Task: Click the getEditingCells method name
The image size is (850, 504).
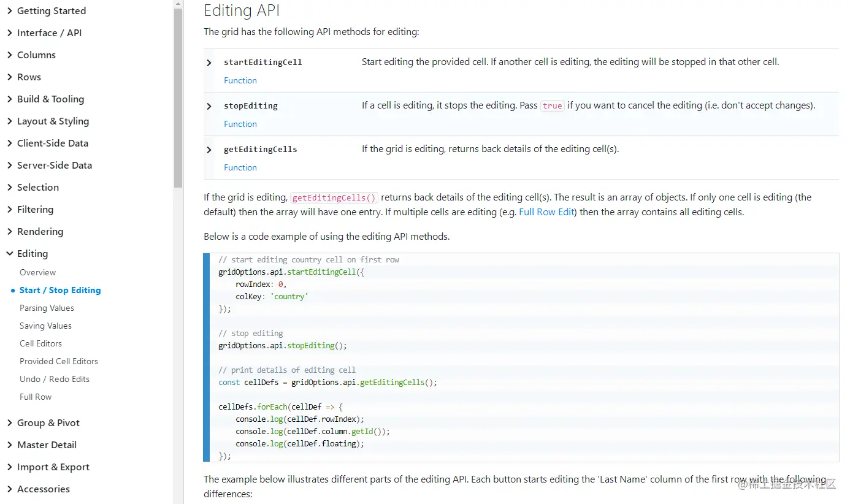Action: pos(261,150)
